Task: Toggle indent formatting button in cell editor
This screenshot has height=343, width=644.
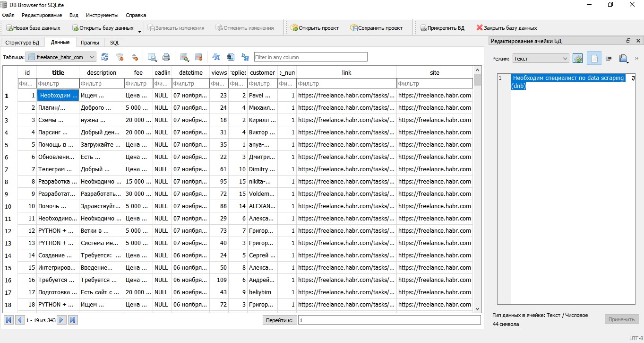Action: [609, 59]
